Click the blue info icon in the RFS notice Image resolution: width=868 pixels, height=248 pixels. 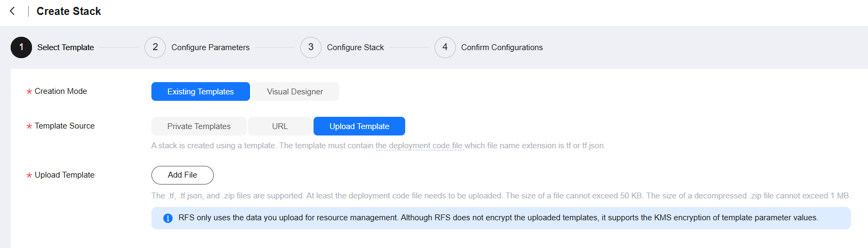[x=168, y=218]
